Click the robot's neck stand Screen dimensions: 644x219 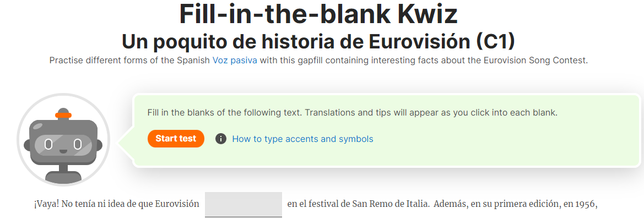(x=63, y=168)
